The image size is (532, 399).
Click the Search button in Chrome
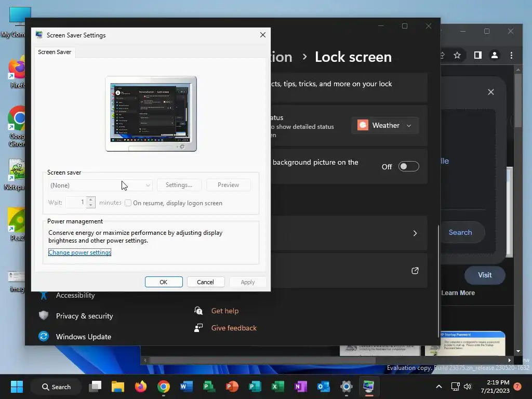point(460,232)
